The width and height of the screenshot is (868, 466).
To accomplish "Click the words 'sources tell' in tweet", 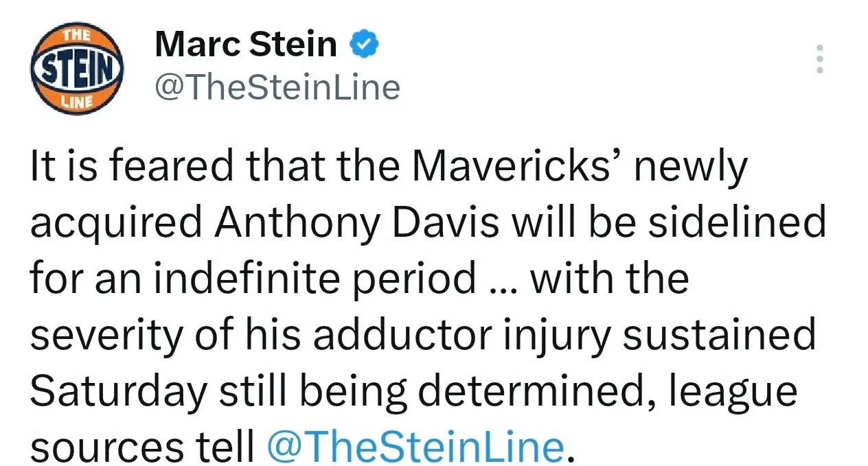I will click(x=142, y=448).
